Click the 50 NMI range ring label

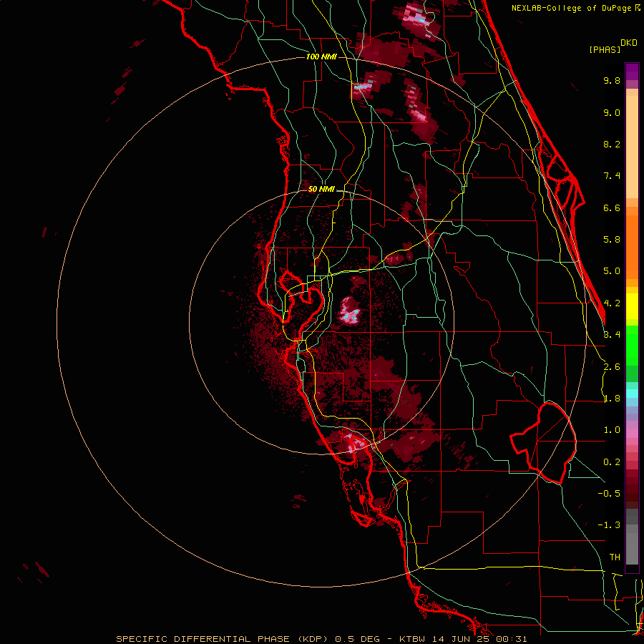click(321, 190)
